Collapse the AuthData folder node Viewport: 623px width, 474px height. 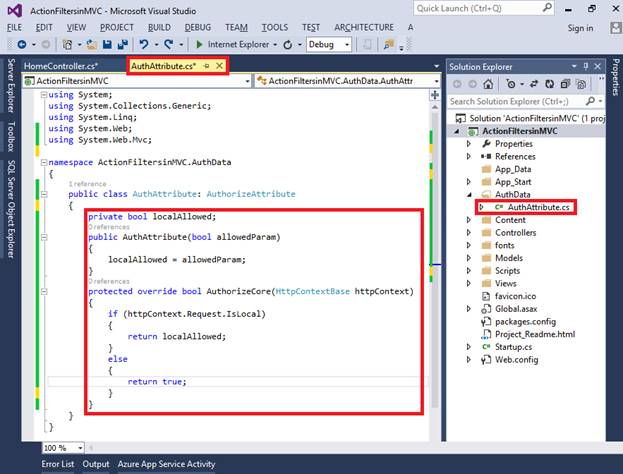tap(469, 195)
